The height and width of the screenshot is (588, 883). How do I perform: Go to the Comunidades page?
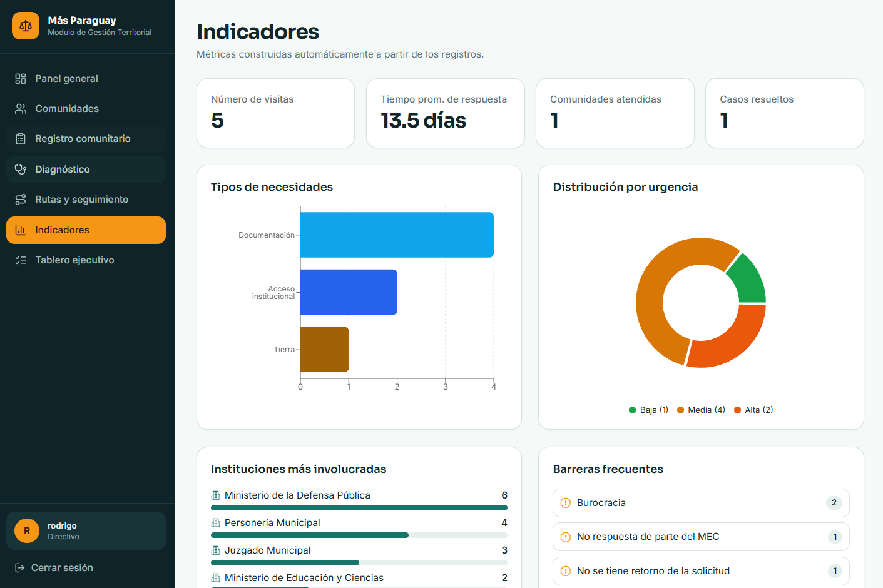click(x=86, y=109)
